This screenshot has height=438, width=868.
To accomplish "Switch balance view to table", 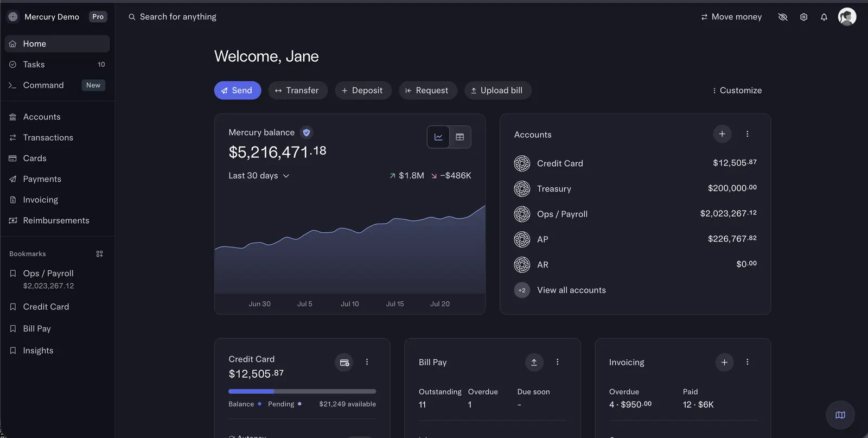I will click(x=460, y=137).
